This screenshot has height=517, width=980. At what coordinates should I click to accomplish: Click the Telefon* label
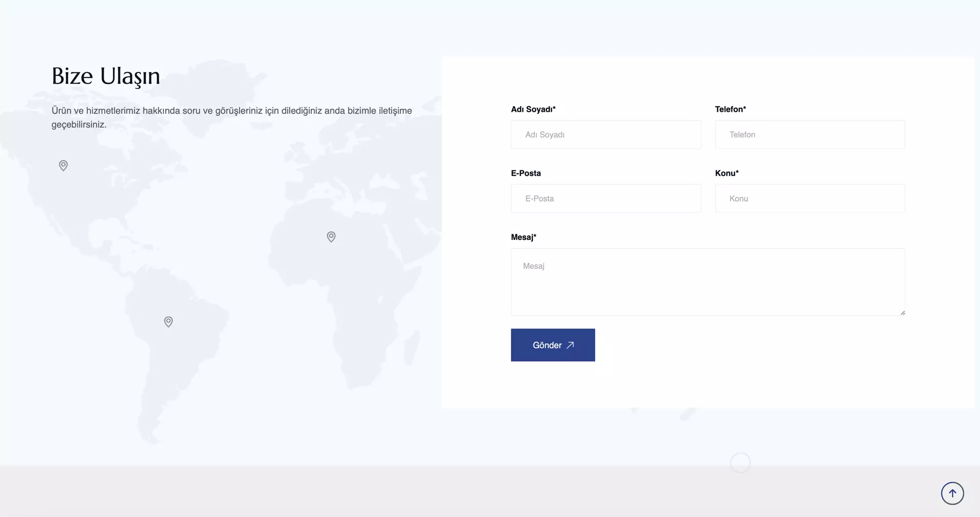click(x=730, y=109)
